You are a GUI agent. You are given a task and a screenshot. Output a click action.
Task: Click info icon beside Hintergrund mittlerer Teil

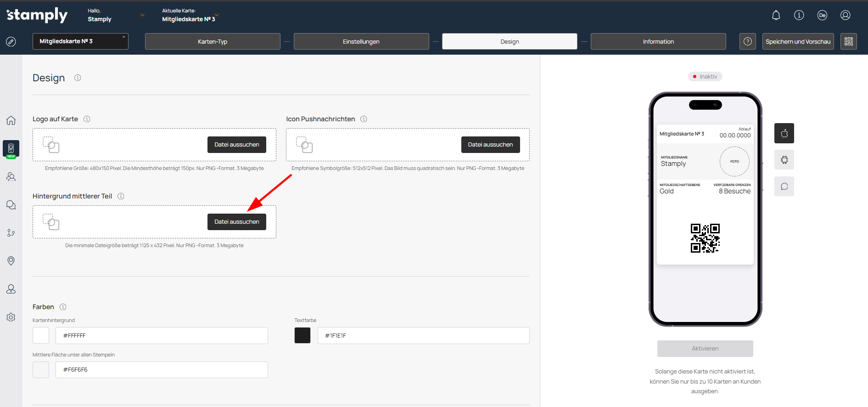pos(121,196)
